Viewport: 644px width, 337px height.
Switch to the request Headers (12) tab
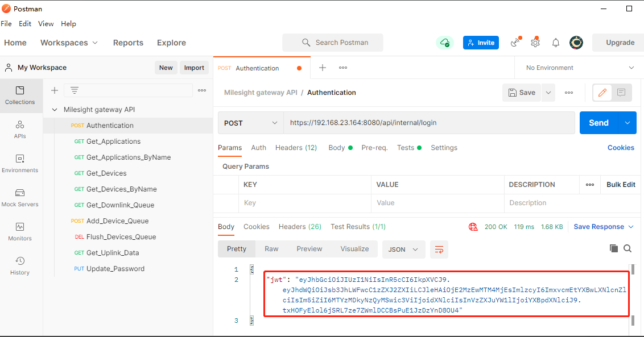(x=296, y=148)
